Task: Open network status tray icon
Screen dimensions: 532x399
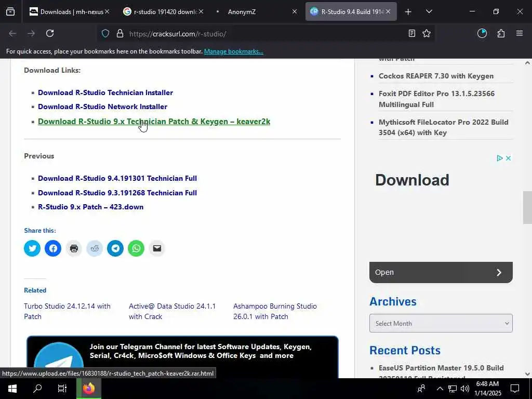Action: 453,389
